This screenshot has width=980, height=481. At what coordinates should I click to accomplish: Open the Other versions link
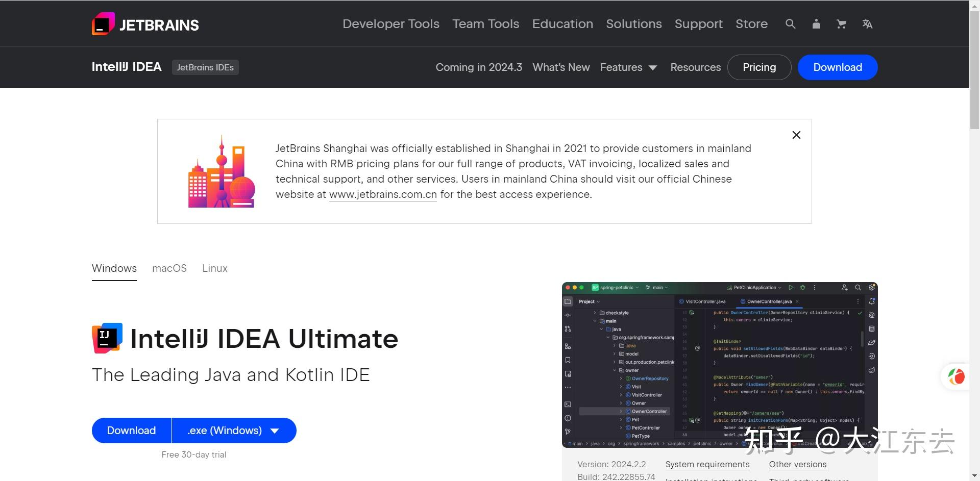pyautogui.click(x=798, y=464)
